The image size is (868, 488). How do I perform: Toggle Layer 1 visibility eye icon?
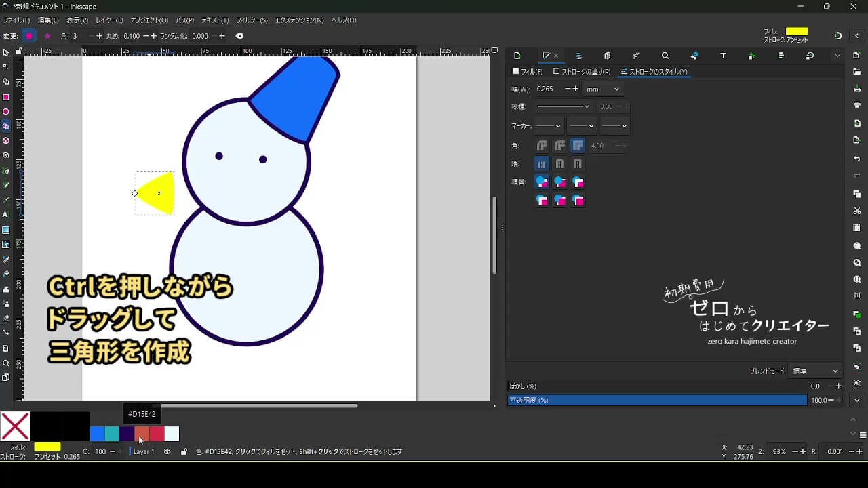point(167,451)
